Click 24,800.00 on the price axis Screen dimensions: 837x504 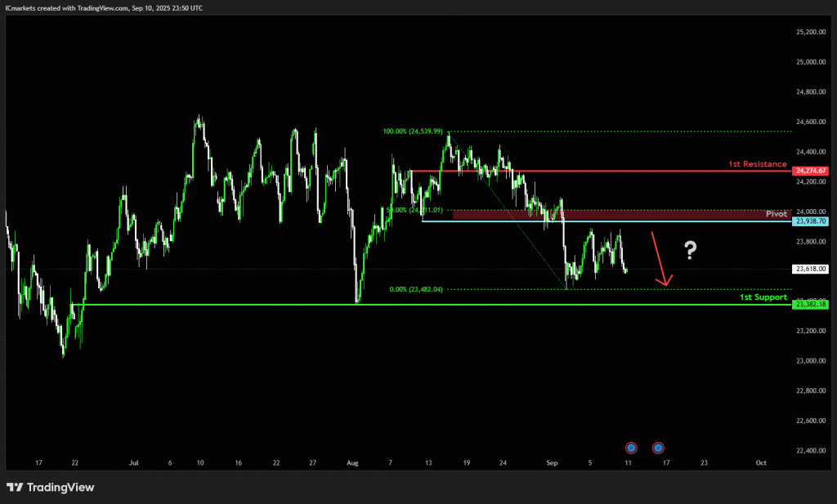tap(811, 91)
